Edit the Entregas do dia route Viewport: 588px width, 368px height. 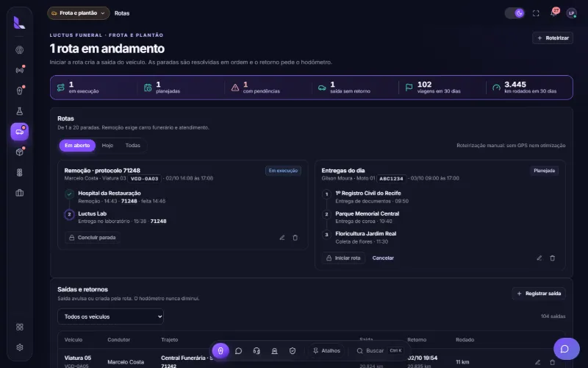point(539,258)
